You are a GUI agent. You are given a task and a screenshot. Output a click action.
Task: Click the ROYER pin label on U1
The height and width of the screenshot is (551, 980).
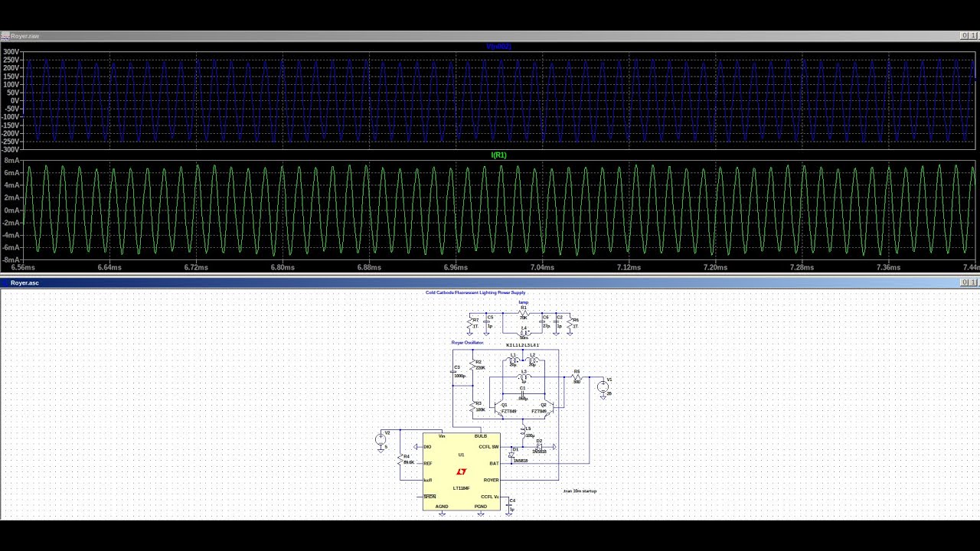coord(491,481)
